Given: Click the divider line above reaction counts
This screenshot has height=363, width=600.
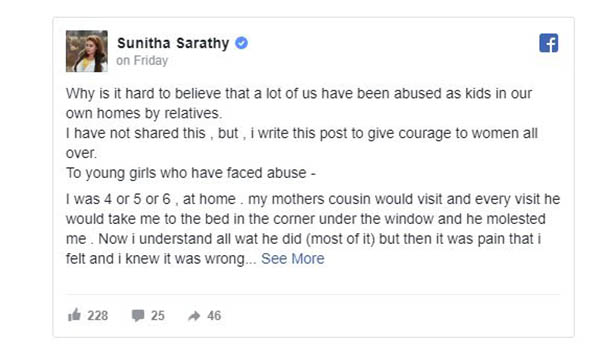Looking at the screenshot, I should (x=313, y=294).
